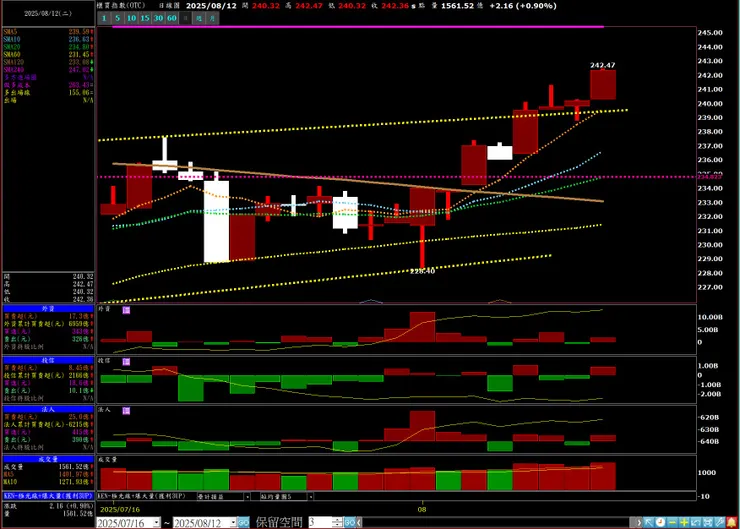This screenshot has width=740, height=529.
Task: Select the 10-minute timeframe button
Action: [x=131, y=18]
